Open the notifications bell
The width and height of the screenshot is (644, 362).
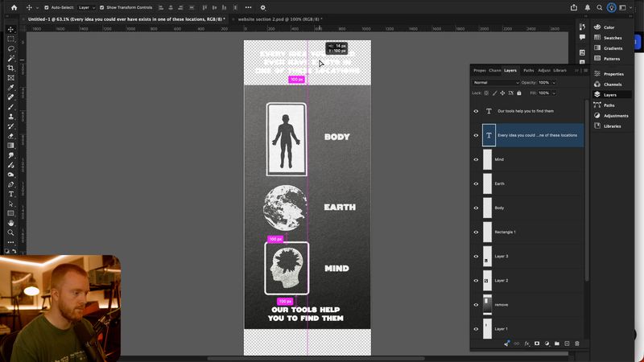point(588,7)
